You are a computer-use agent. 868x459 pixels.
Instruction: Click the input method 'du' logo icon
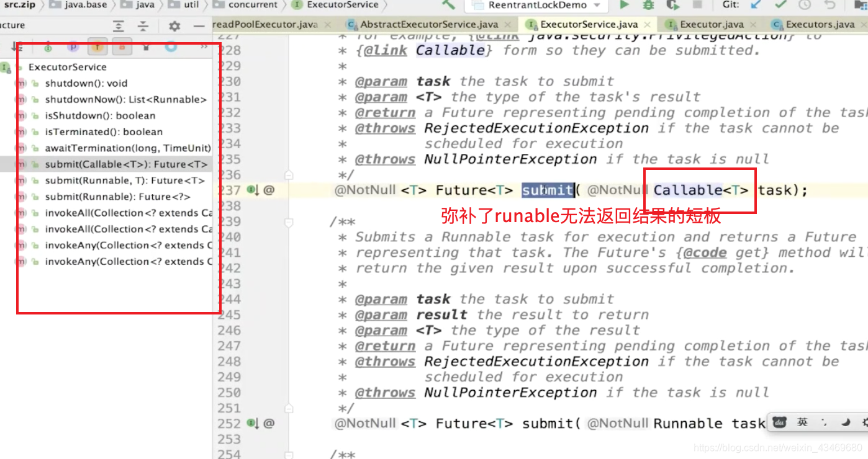[x=780, y=422]
